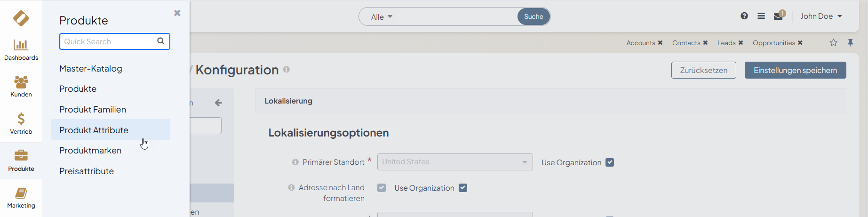Click the pin page icon

(x=851, y=43)
